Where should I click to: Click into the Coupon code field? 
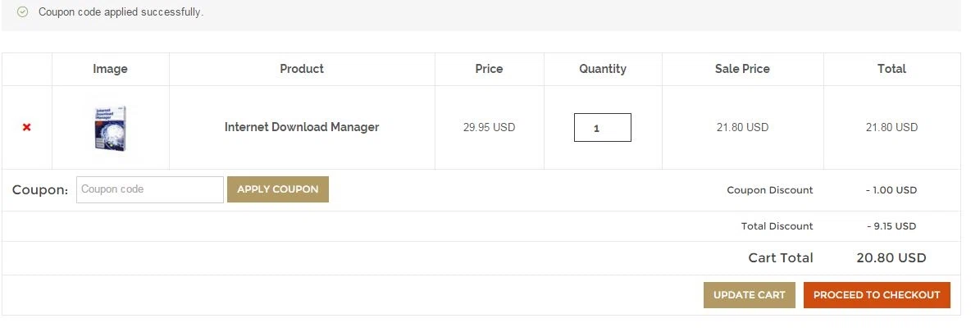tap(150, 189)
